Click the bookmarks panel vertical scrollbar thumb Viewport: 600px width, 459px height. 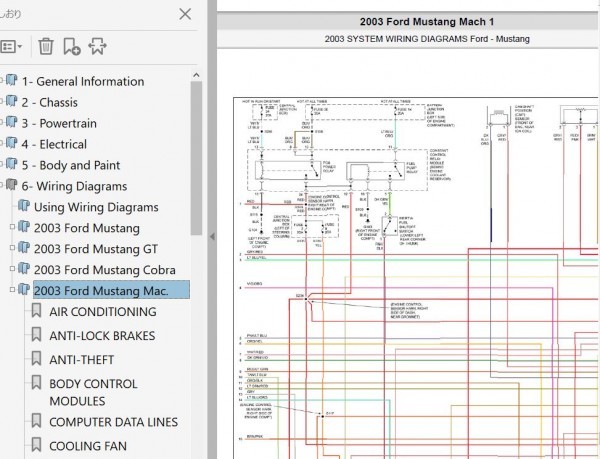tap(196, 158)
